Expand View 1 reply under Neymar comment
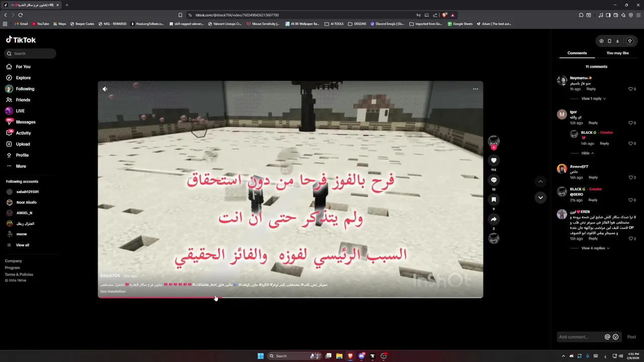This screenshot has width=644, height=362. coord(594,99)
